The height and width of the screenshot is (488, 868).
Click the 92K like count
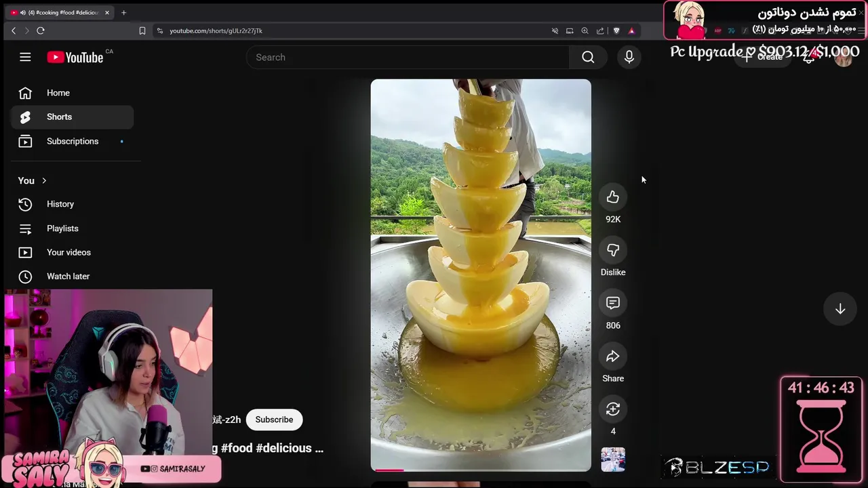click(x=613, y=219)
